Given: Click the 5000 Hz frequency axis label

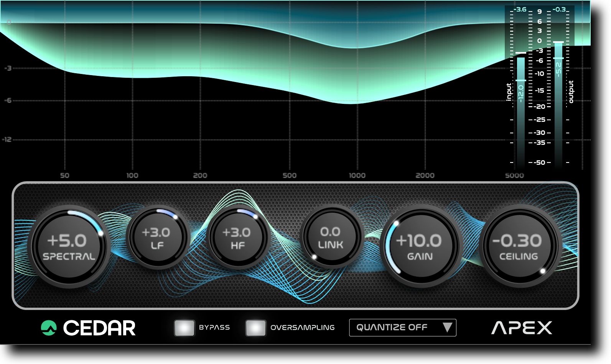Looking at the screenshot, I should pyautogui.click(x=514, y=175).
